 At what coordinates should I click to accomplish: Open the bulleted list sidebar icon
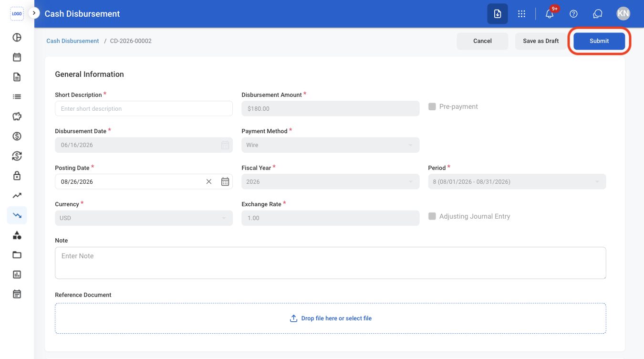point(17,96)
